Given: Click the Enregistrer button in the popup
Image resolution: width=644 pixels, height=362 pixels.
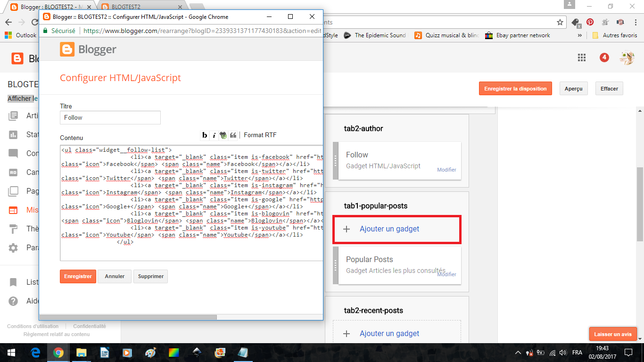Looking at the screenshot, I should tap(78, 277).
